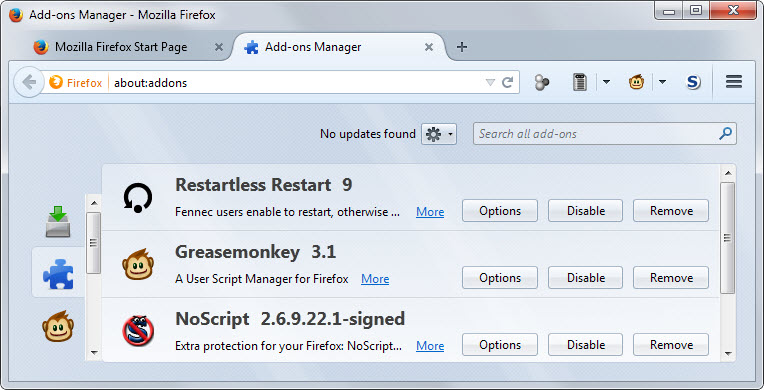Open a new tab with plus button
This screenshot has height=390, width=764.
click(461, 47)
